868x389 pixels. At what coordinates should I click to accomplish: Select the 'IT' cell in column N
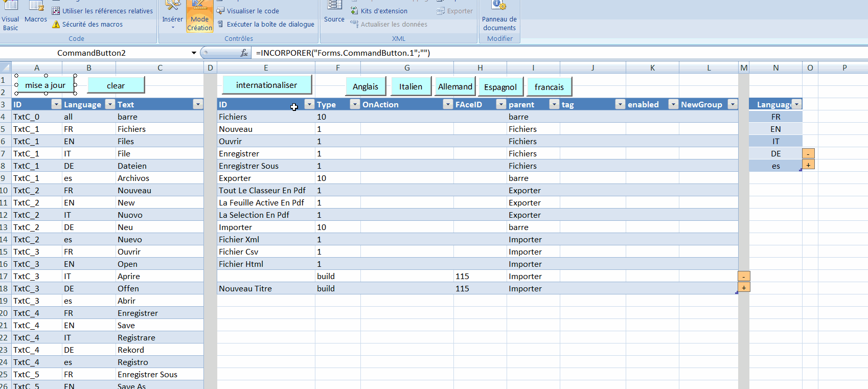point(775,141)
